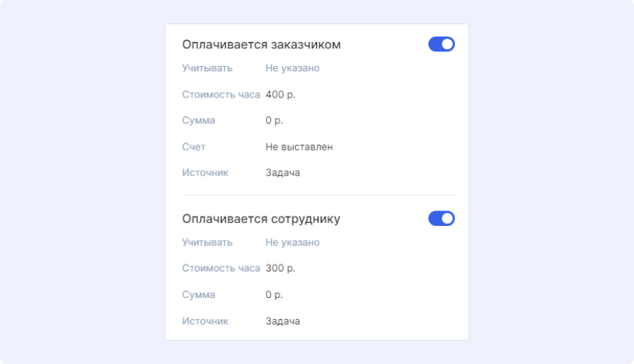The height and width of the screenshot is (364, 634).
Task: Click the Счет label
Action: point(194,147)
